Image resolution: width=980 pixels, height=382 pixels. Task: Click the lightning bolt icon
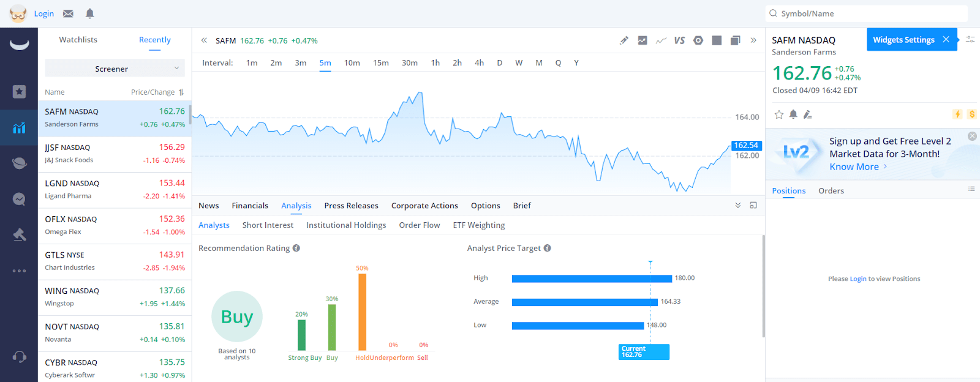[957, 114]
